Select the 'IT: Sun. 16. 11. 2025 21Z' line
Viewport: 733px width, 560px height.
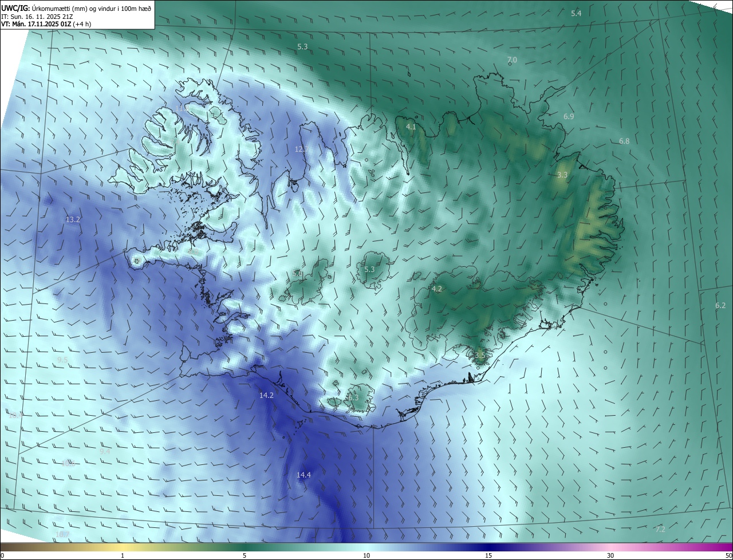pos(38,17)
